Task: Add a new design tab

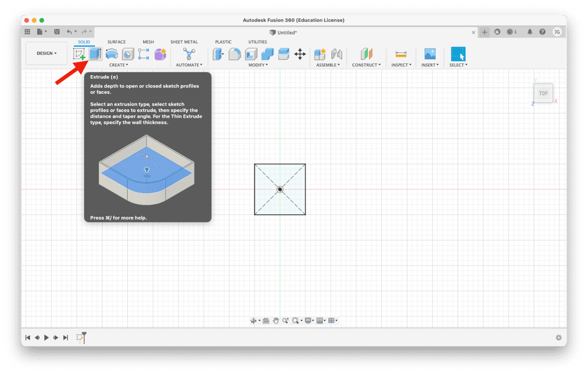Action: tap(485, 32)
